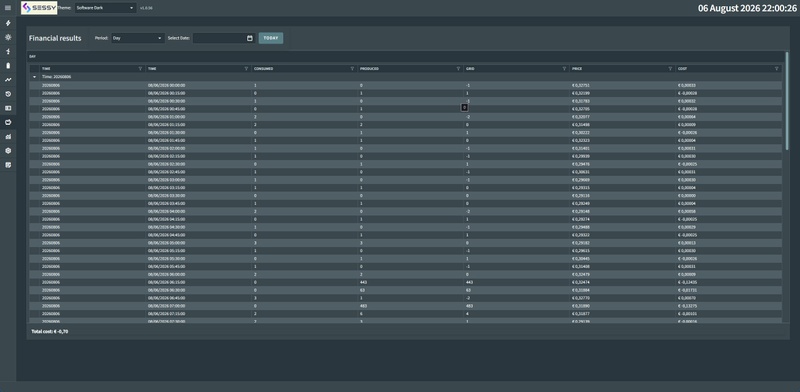This screenshot has width=800, height=392.
Task: Click the version number label next to Theme
Action: coord(146,8)
